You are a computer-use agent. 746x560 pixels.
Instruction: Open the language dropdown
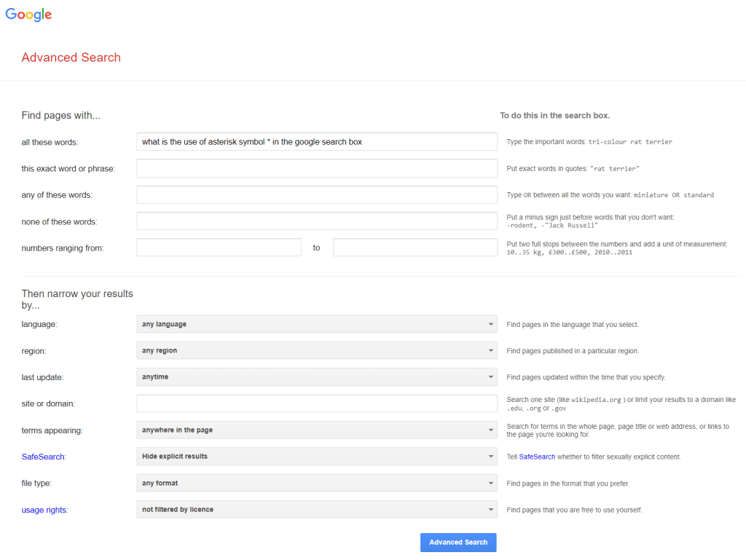[x=317, y=324]
